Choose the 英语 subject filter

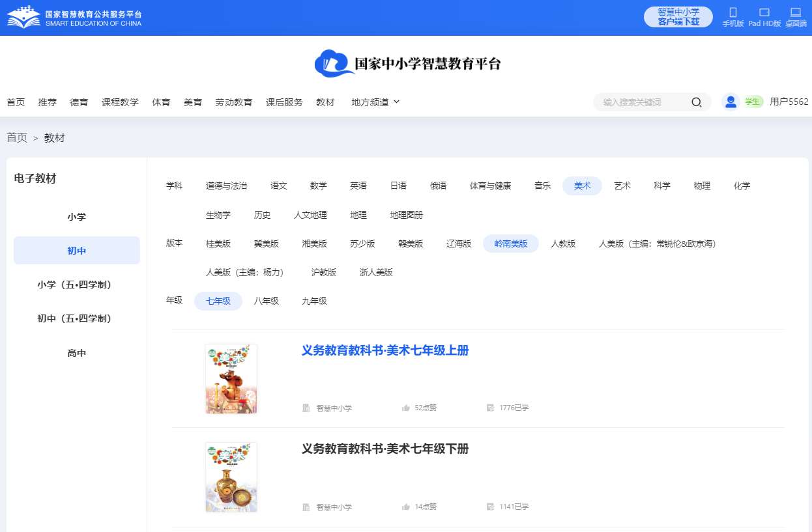coord(358,186)
